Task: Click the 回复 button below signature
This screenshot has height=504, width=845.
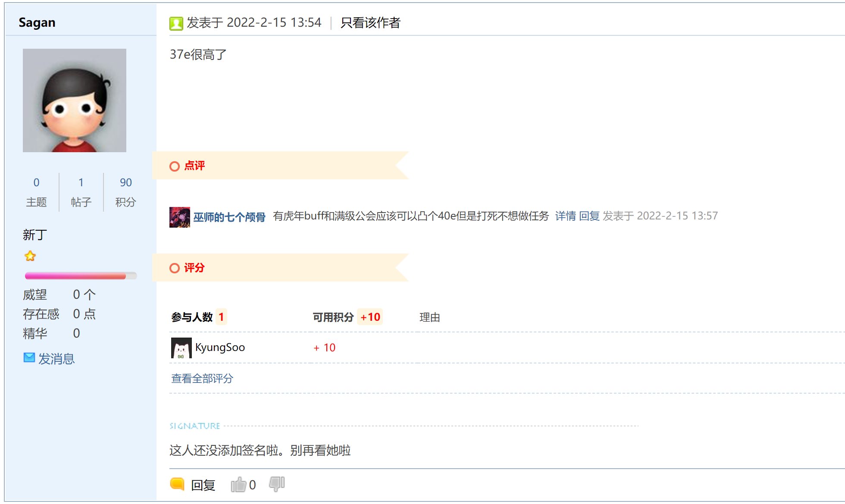Action: pos(203,485)
